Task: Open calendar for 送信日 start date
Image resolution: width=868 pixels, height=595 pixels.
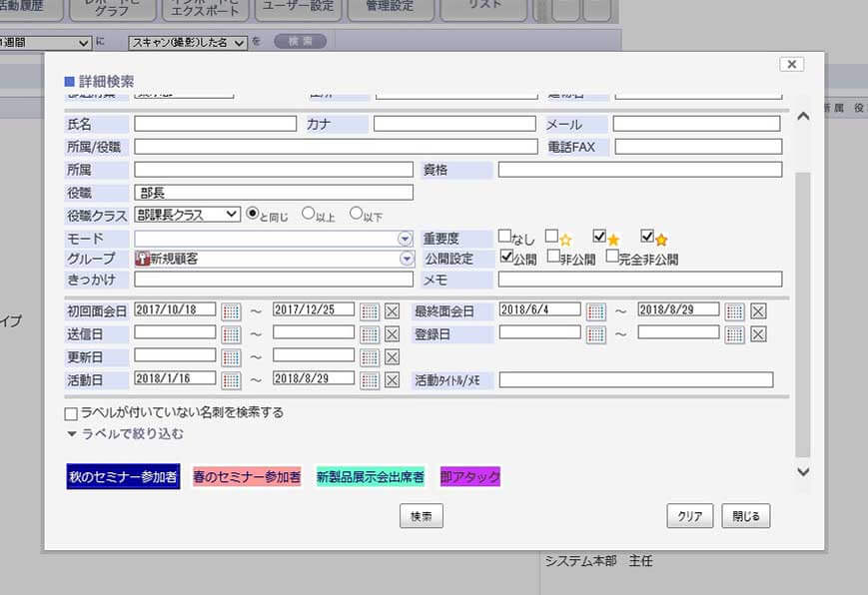Action: [231, 334]
